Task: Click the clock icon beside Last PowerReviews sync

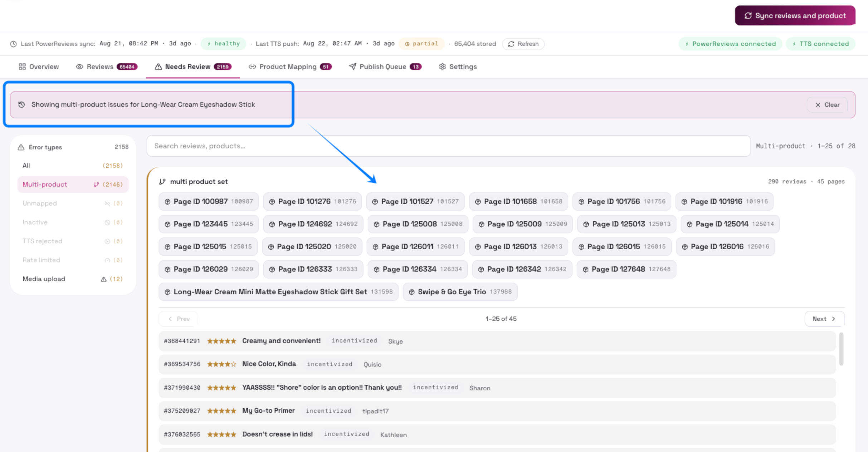Action: click(13, 44)
